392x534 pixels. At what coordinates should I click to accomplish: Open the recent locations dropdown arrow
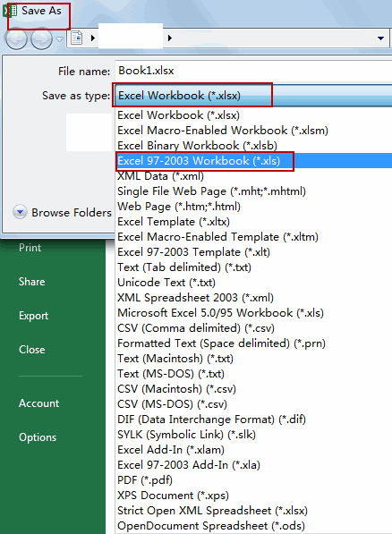coord(59,39)
